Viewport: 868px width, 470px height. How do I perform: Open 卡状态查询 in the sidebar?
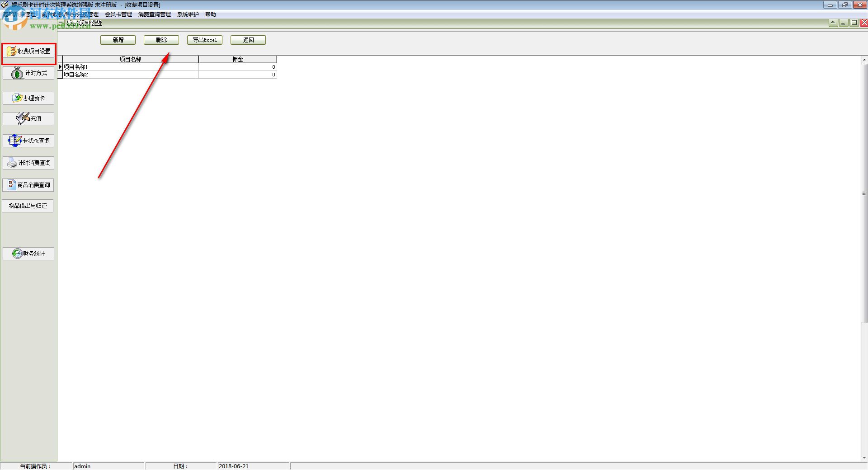28,141
